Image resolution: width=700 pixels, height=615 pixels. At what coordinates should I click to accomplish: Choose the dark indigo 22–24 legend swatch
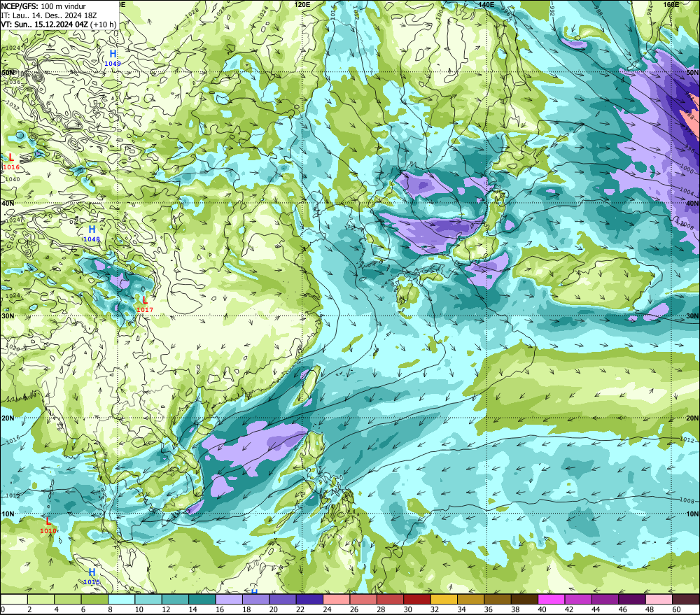click(309, 599)
